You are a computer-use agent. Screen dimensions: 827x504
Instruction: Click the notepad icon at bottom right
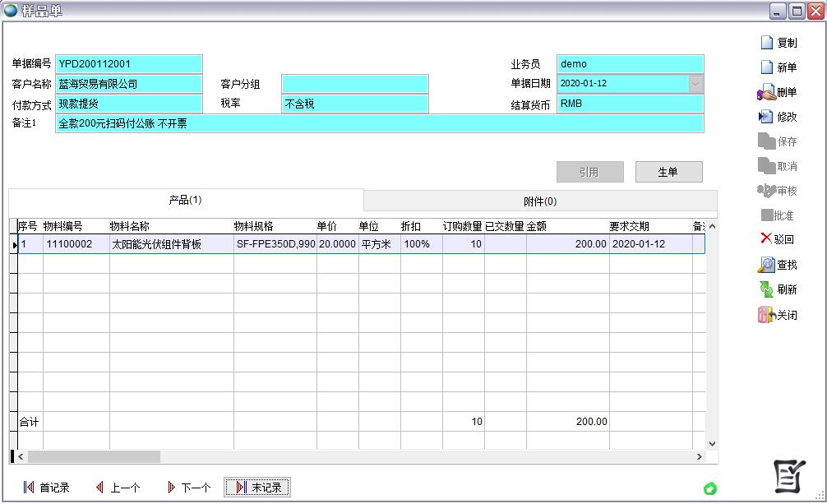[x=789, y=476]
